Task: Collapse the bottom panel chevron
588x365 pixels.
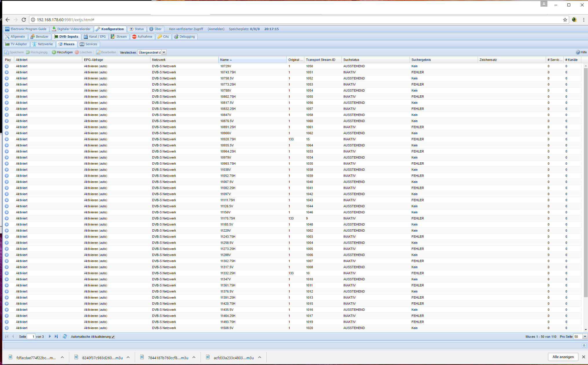Action: coord(584,345)
